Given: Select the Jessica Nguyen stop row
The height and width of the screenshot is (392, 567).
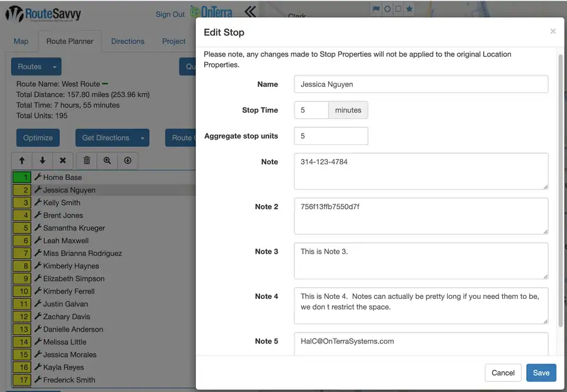Looking at the screenshot, I should pos(104,190).
